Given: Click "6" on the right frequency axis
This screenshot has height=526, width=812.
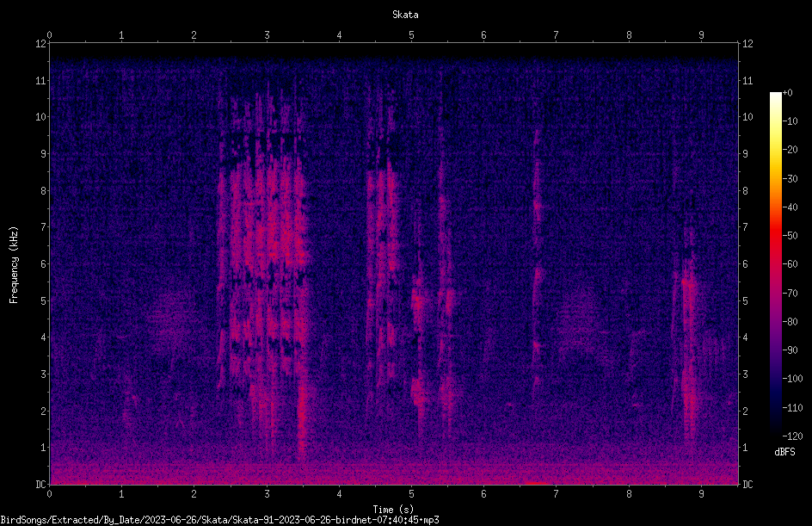Looking at the screenshot, I should click(745, 263).
